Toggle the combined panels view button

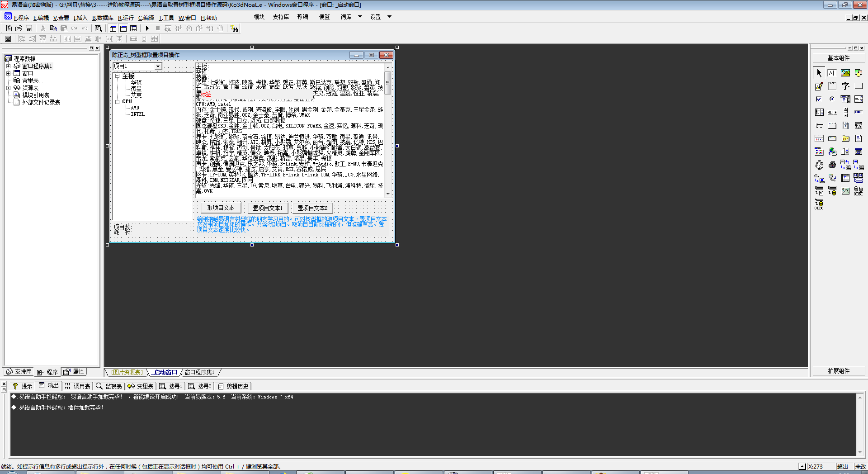coord(133,28)
